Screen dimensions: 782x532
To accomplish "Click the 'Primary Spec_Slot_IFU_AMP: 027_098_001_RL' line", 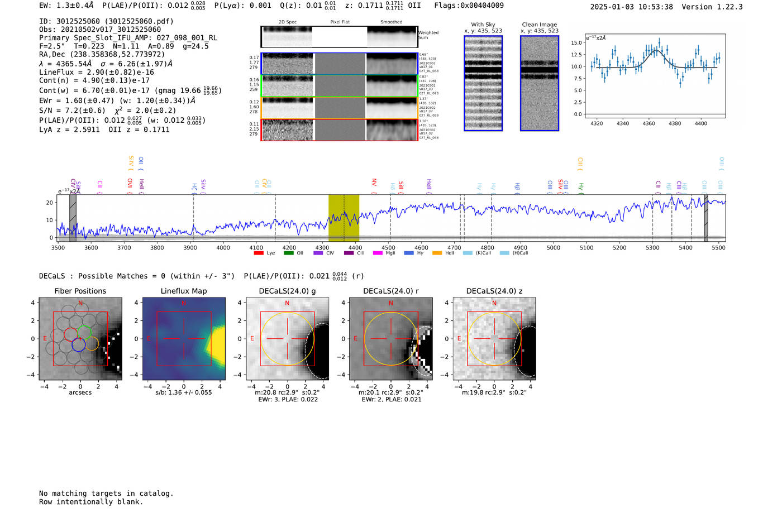I will tap(128, 38).
